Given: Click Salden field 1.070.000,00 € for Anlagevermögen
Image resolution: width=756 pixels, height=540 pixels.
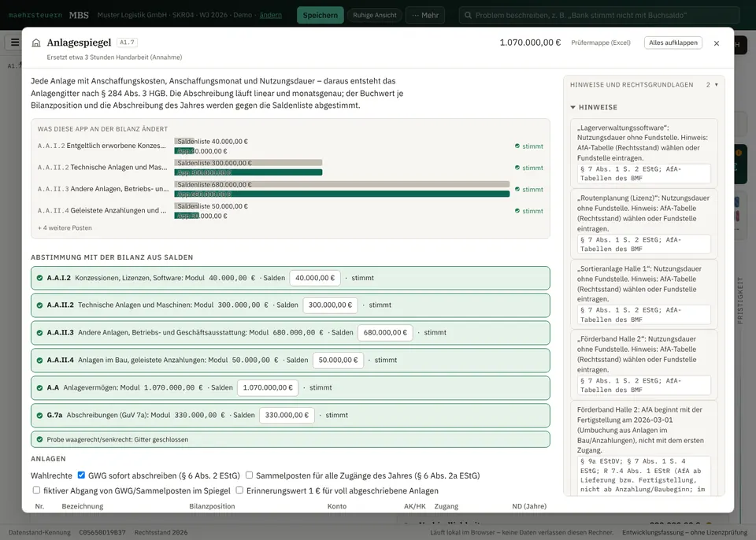Looking at the screenshot, I should pos(268,387).
